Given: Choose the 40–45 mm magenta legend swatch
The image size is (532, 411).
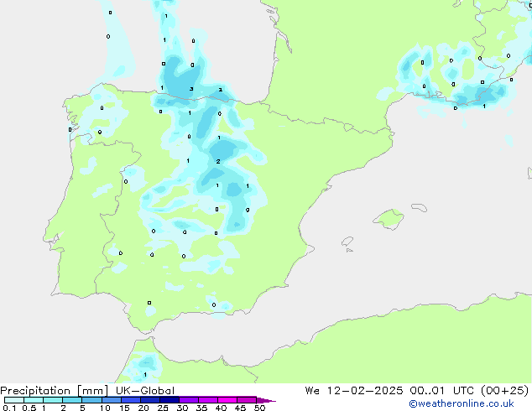Looking at the screenshot, I should (x=227, y=400).
